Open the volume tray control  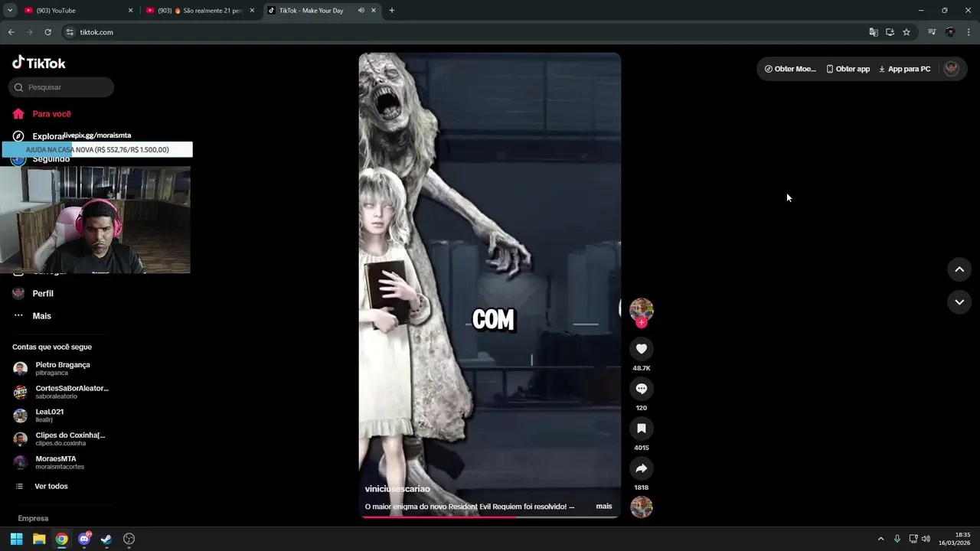click(x=926, y=539)
